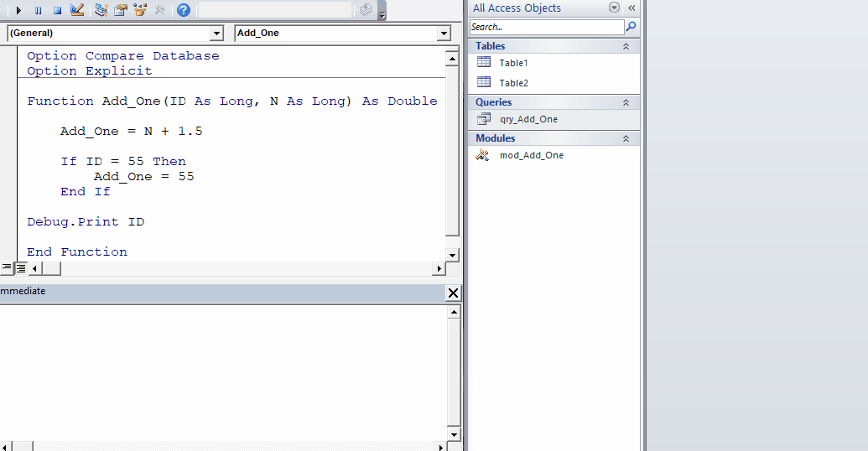Open VBA Help question mark icon
This screenshot has height=451, width=868.
183,10
